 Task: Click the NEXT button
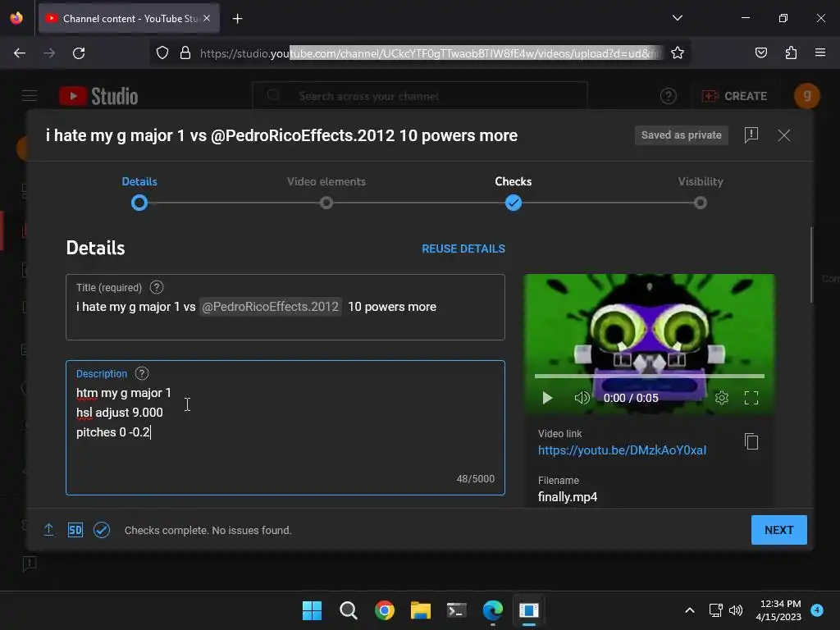[x=779, y=530]
